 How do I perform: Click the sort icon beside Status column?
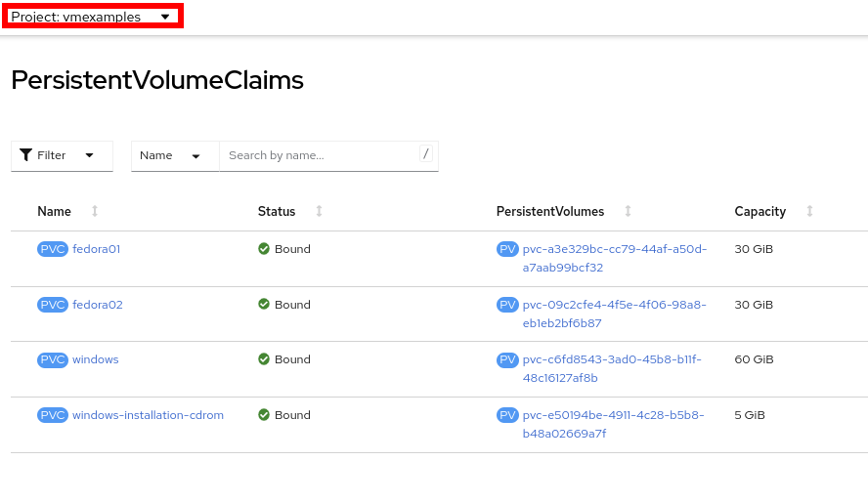tap(319, 211)
